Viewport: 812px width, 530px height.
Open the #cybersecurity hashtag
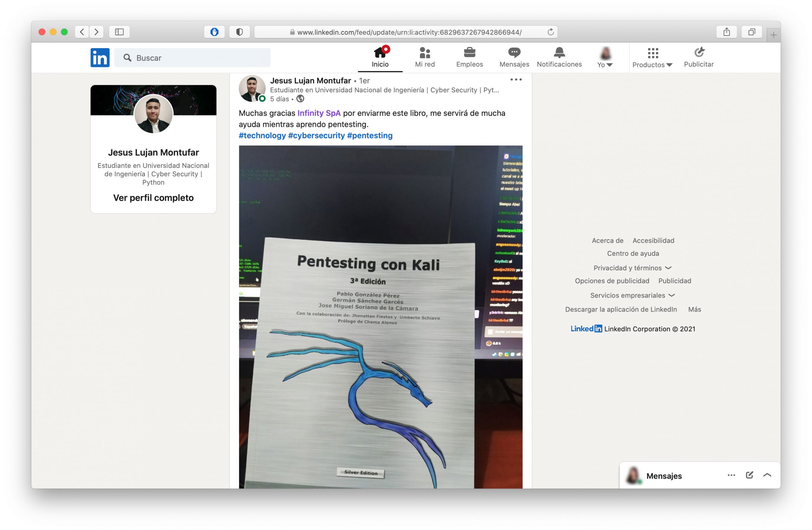click(x=316, y=136)
